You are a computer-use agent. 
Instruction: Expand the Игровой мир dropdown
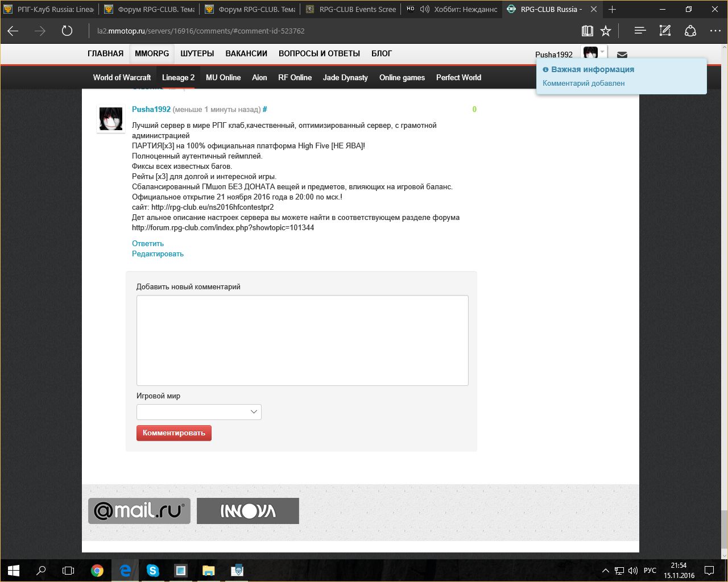click(x=199, y=412)
